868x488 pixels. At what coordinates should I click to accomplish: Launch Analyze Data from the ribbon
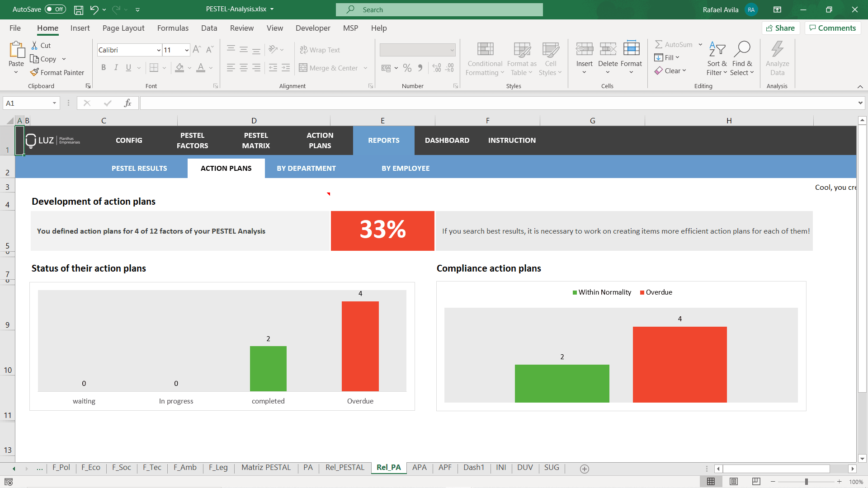tap(777, 58)
